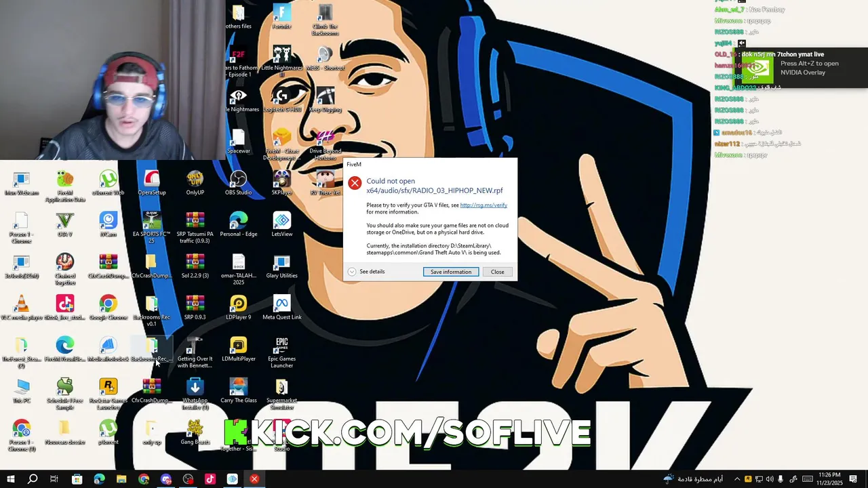This screenshot has height=488, width=868.
Task: Select the Epic Games Launcher icon
Action: 281,353
